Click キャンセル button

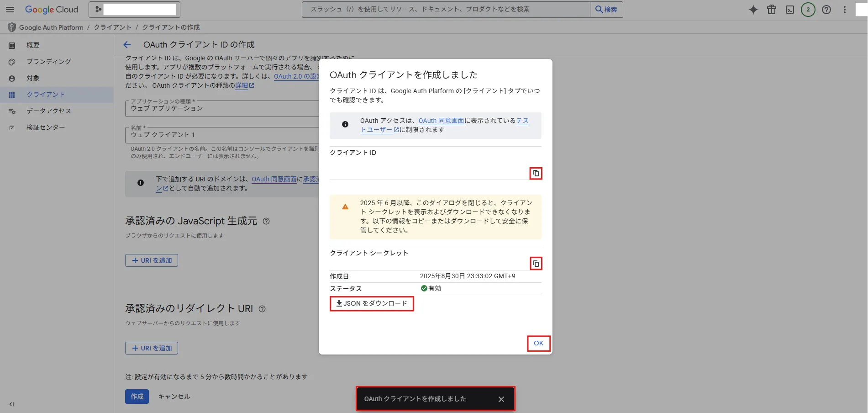click(x=174, y=397)
